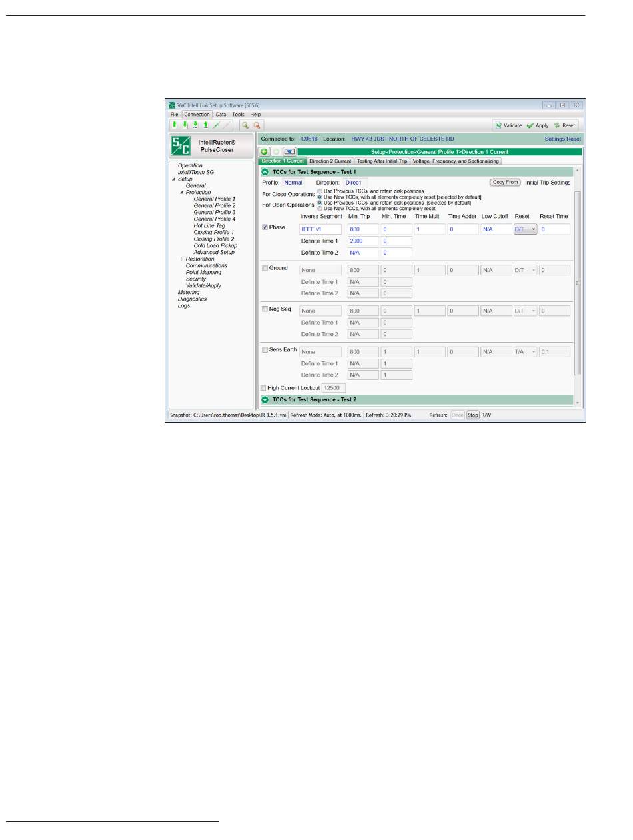Click the greyed disconnect toolbar icon
This screenshot has width=633, height=840.
click(x=227, y=125)
